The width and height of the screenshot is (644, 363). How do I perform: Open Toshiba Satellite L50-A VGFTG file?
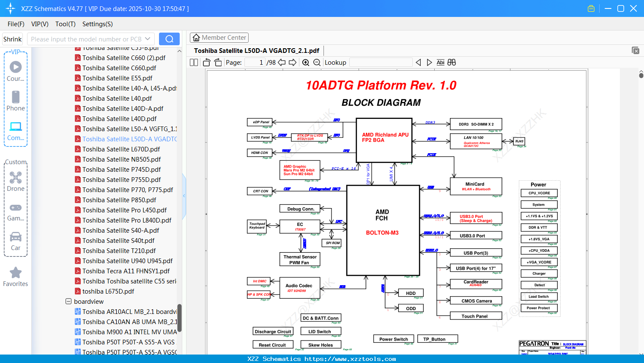point(129,129)
